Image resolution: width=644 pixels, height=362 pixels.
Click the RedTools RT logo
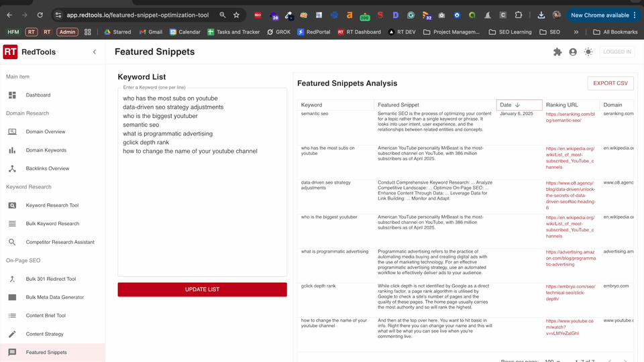pyautogui.click(x=10, y=52)
